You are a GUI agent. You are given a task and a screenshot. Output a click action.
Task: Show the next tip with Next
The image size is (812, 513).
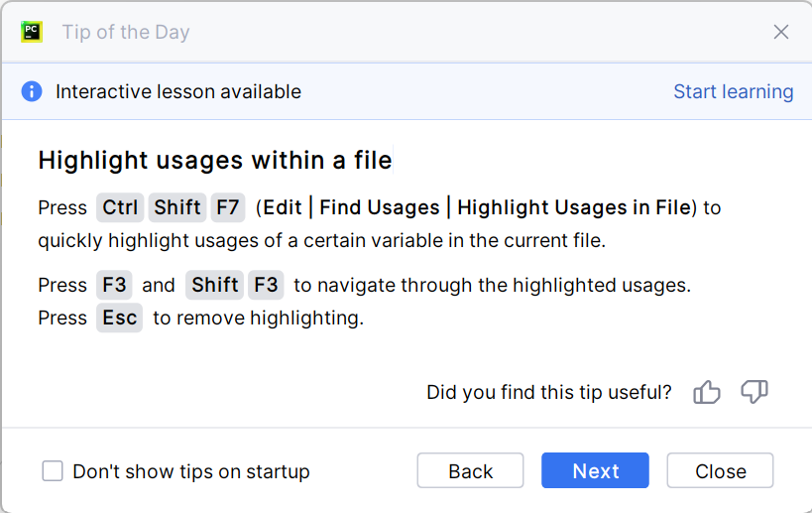[595, 471]
